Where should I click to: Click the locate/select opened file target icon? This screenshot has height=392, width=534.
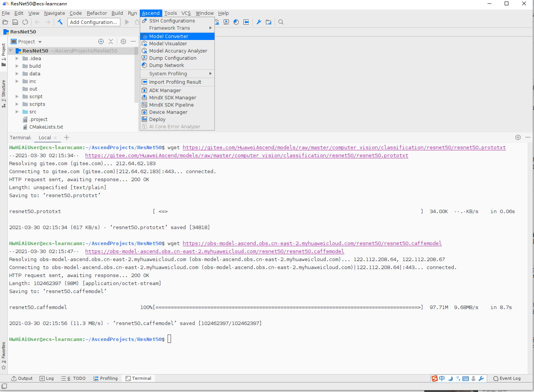click(x=101, y=41)
